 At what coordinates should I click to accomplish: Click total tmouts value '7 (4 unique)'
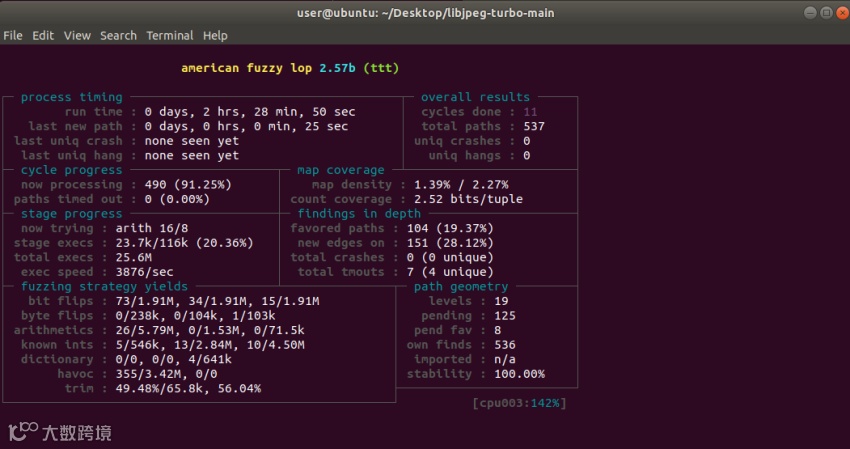pyautogui.click(x=450, y=272)
